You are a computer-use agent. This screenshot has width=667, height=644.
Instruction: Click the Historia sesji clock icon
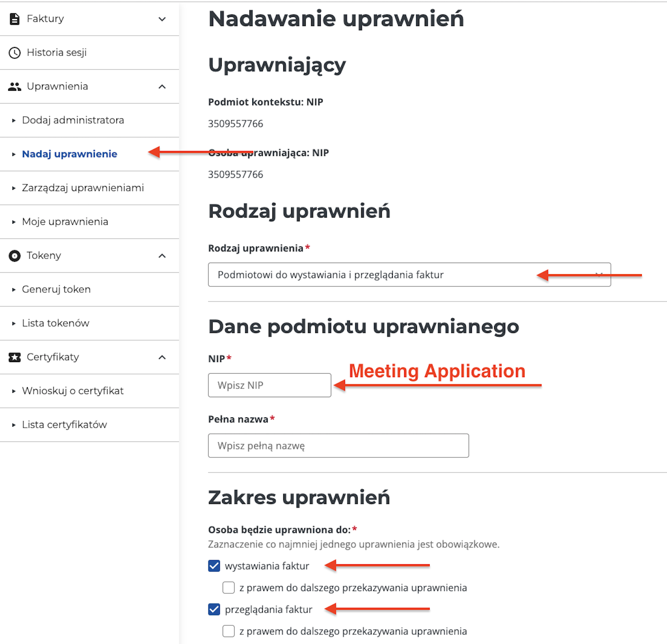[15, 53]
